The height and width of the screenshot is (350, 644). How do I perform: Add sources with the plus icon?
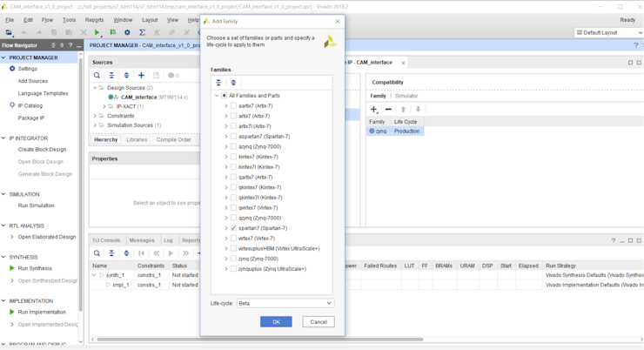click(141, 75)
